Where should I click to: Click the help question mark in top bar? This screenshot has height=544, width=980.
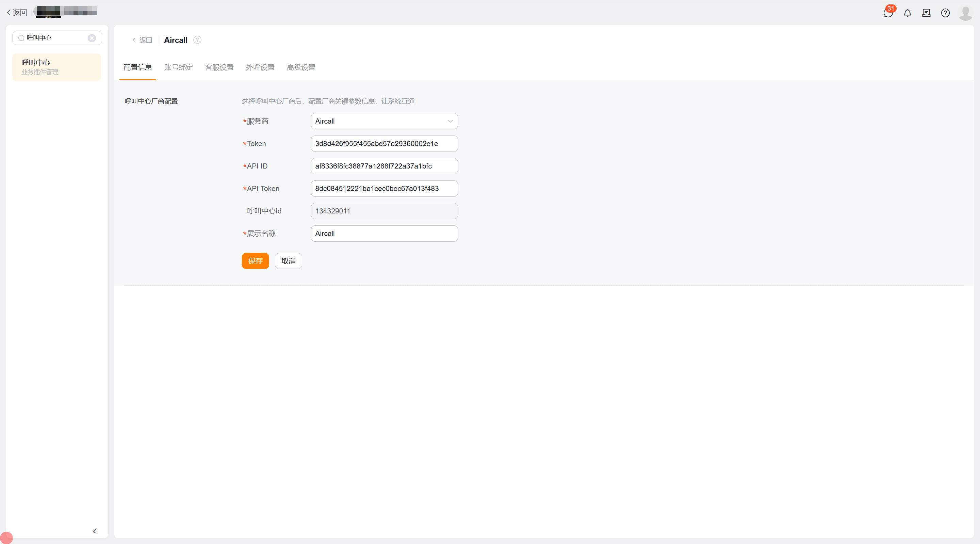point(945,13)
